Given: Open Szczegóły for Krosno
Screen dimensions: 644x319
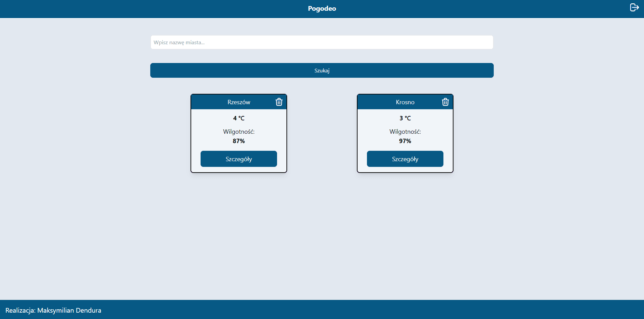Looking at the screenshot, I should (x=405, y=159).
